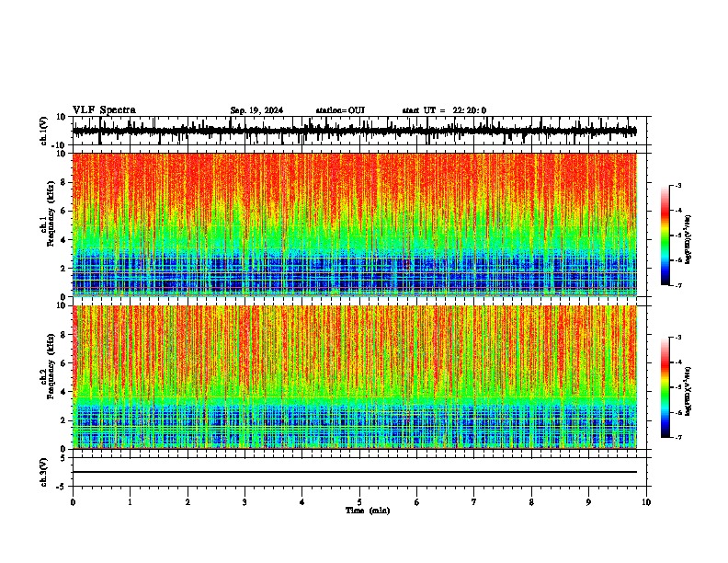Click the "-3" tick on ch.2 colorbar

coord(678,338)
